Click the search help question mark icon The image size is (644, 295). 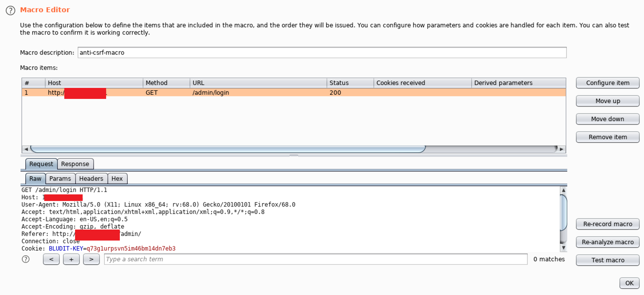click(x=25, y=259)
